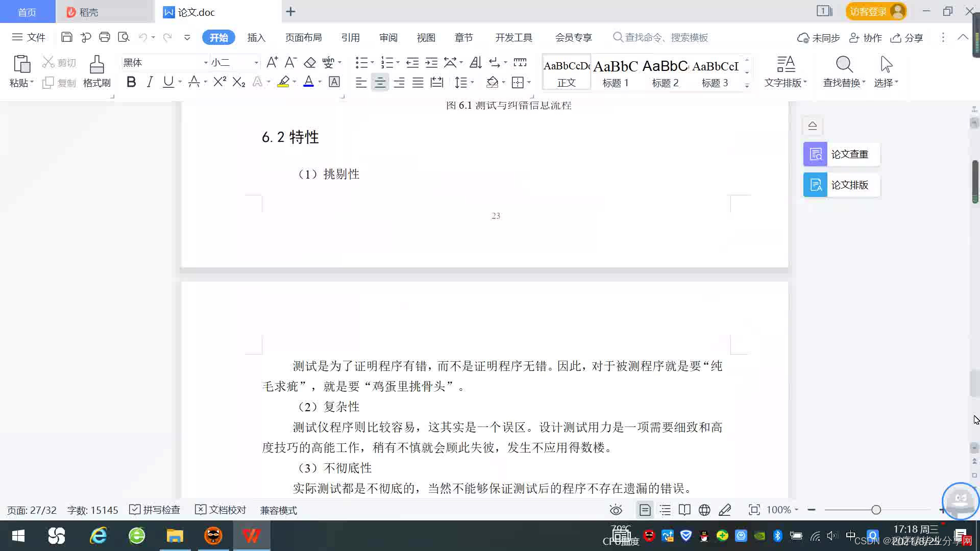Click center alignment icon
The width and height of the screenshot is (980, 551).
[380, 82]
